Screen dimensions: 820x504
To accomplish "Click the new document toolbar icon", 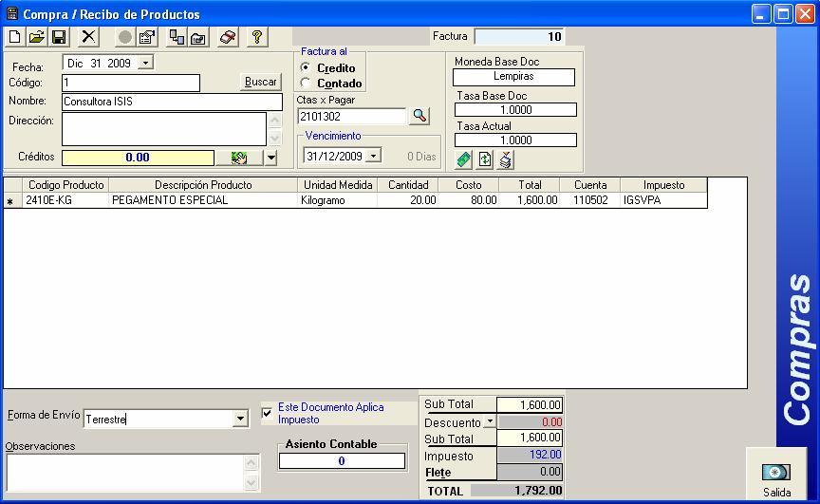I will tap(14, 37).
